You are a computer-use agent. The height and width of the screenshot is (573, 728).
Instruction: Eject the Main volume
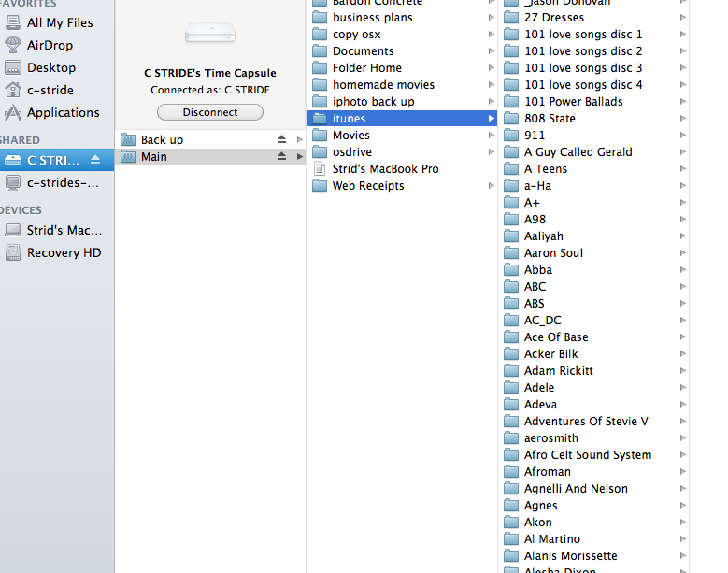pyautogui.click(x=281, y=156)
